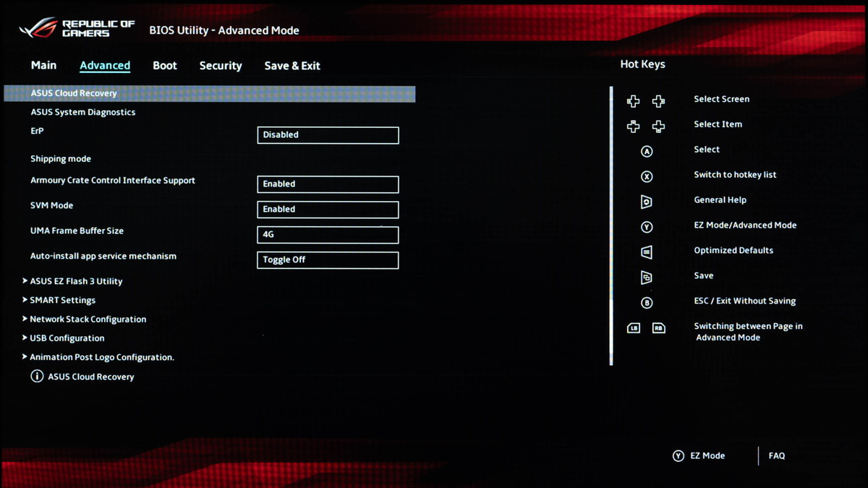The width and height of the screenshot is (868, 488).
Task: Change UMA Frame Buffer Size 4G value
Action: pos(328,234)
